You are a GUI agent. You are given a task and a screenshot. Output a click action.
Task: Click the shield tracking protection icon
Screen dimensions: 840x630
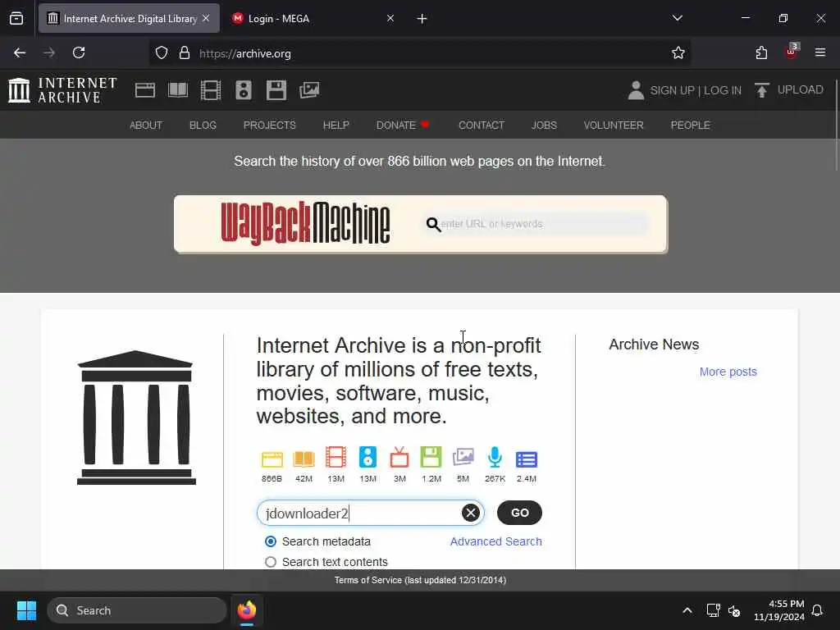162,53
